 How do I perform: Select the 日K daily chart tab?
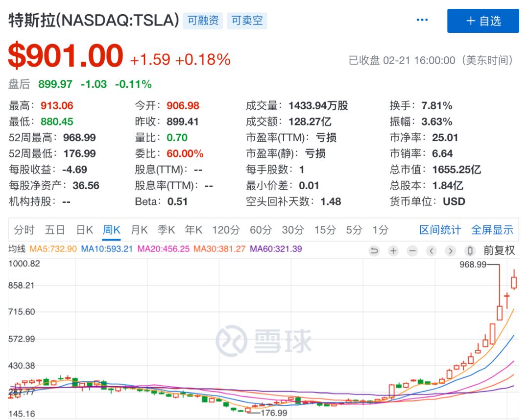coord(84,230)
